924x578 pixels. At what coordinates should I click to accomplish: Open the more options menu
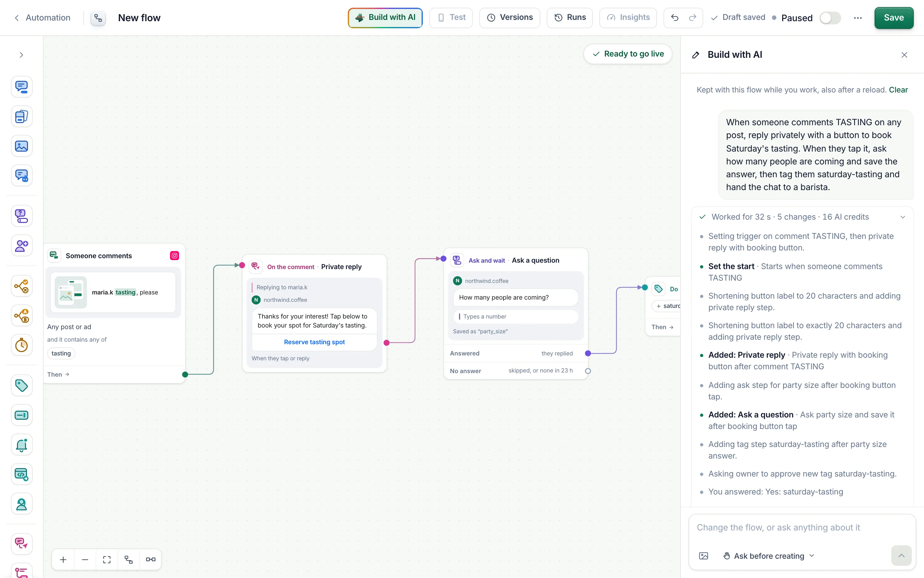(x=858, y=18)
